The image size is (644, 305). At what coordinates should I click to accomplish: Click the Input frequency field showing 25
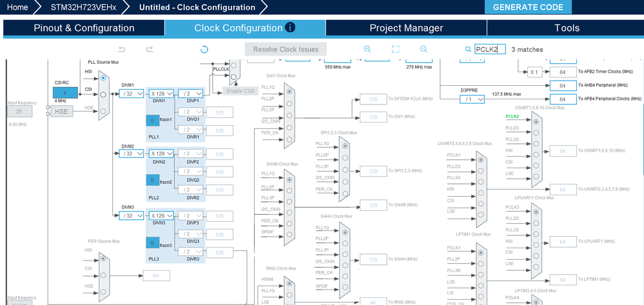point(19,112)
